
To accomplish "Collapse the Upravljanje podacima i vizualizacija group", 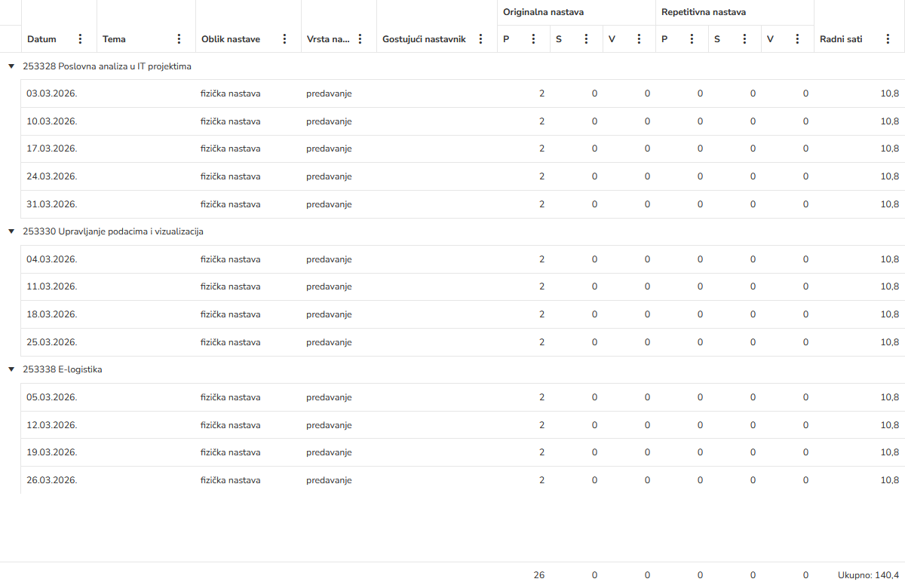I will coord(11,231).
